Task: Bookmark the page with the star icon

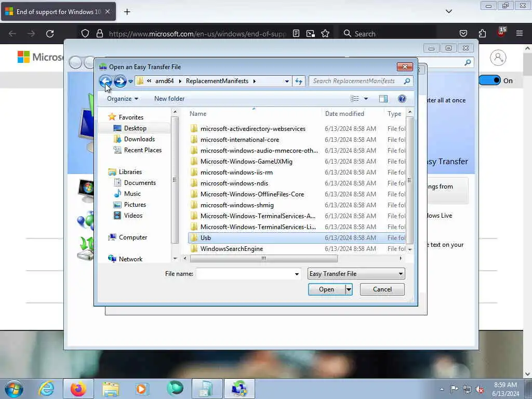Action: (325, 34)
